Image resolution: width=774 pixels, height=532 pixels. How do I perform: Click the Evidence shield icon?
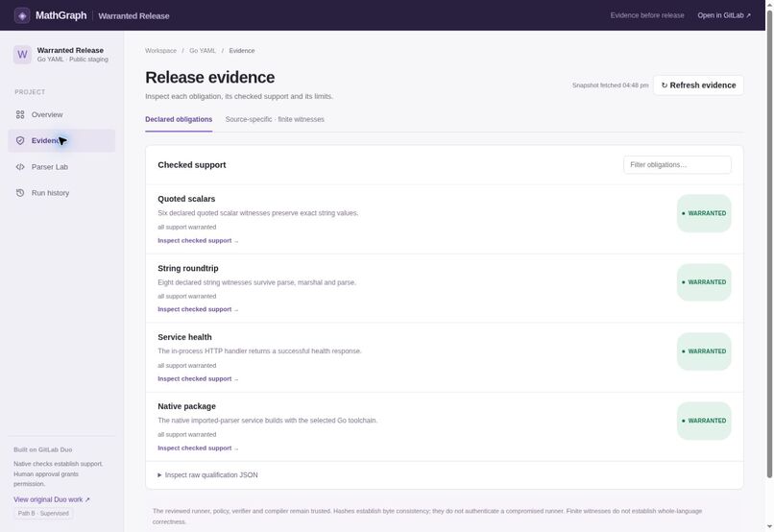(20, 140)
